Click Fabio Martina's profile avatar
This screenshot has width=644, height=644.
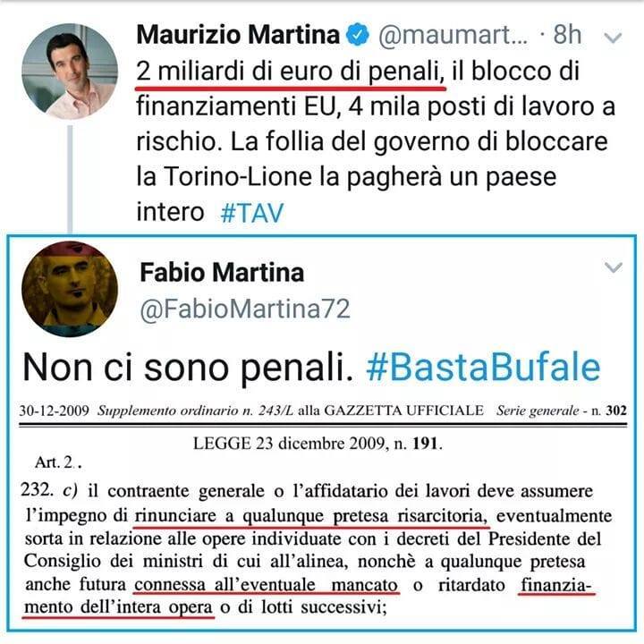point(70,289)
